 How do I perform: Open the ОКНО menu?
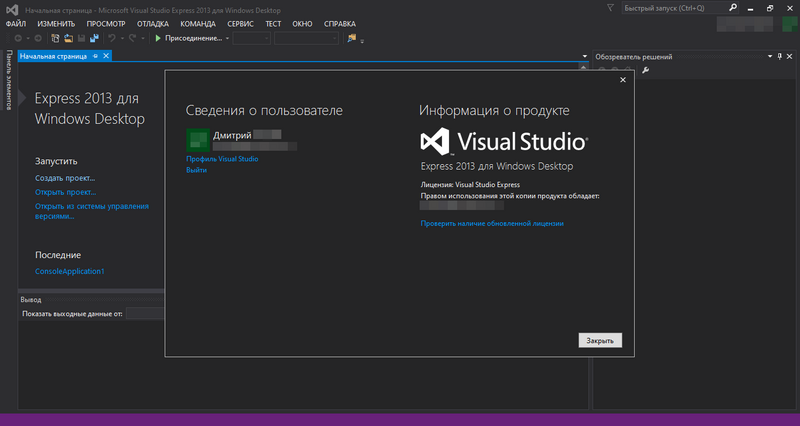pos(302,24)
